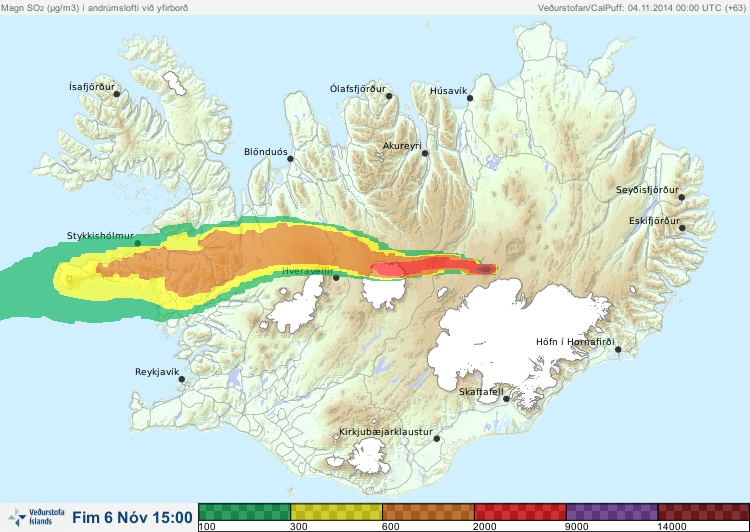Click the Kirkjubæjarklaustur marker dot
The width and height of the screenshot is (750, 532).
point(436,439)
